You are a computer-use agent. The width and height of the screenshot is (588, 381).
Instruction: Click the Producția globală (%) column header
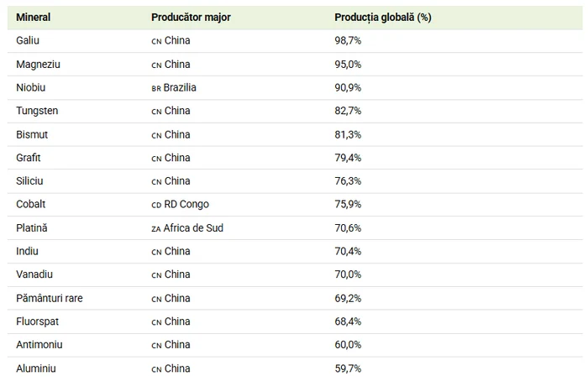coord(382,18)
